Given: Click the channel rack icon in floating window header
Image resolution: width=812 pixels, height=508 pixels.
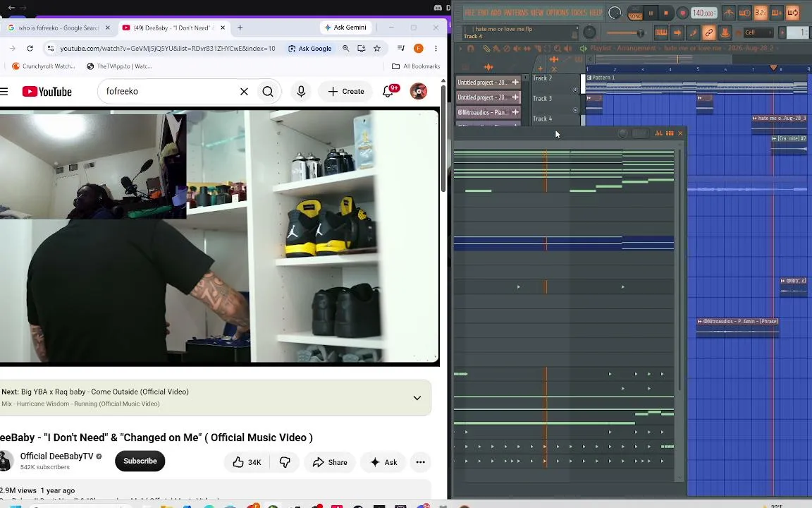Looking at the screenshot, I should [670, 133].
